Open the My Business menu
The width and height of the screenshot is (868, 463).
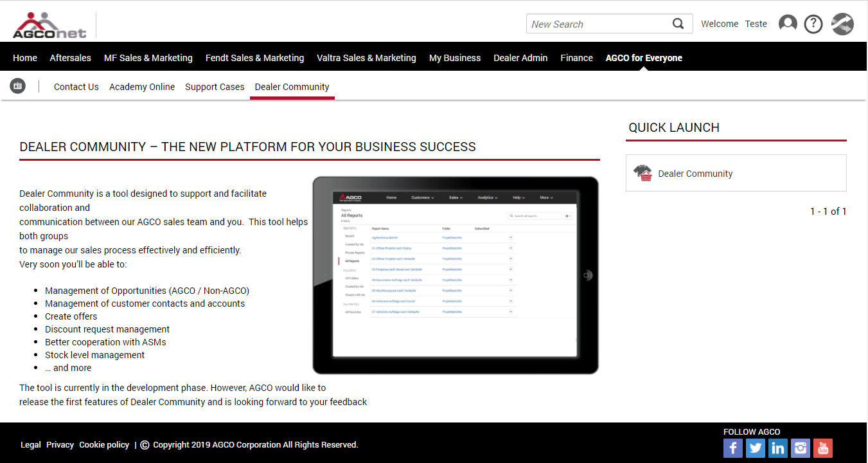(455, 58)
